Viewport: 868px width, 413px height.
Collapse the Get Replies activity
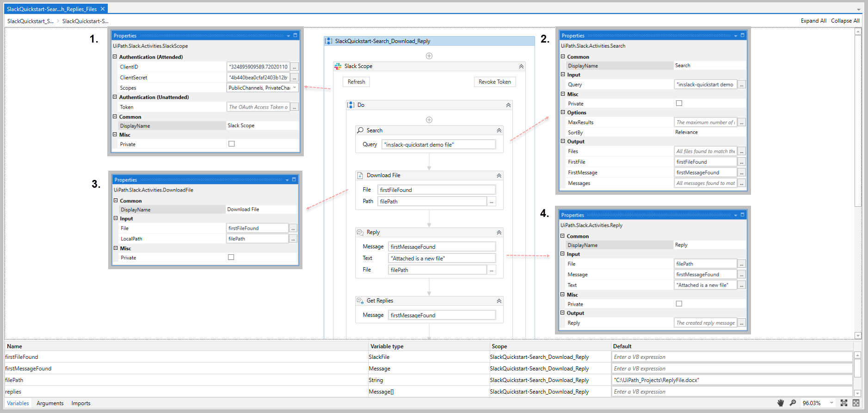499,301
